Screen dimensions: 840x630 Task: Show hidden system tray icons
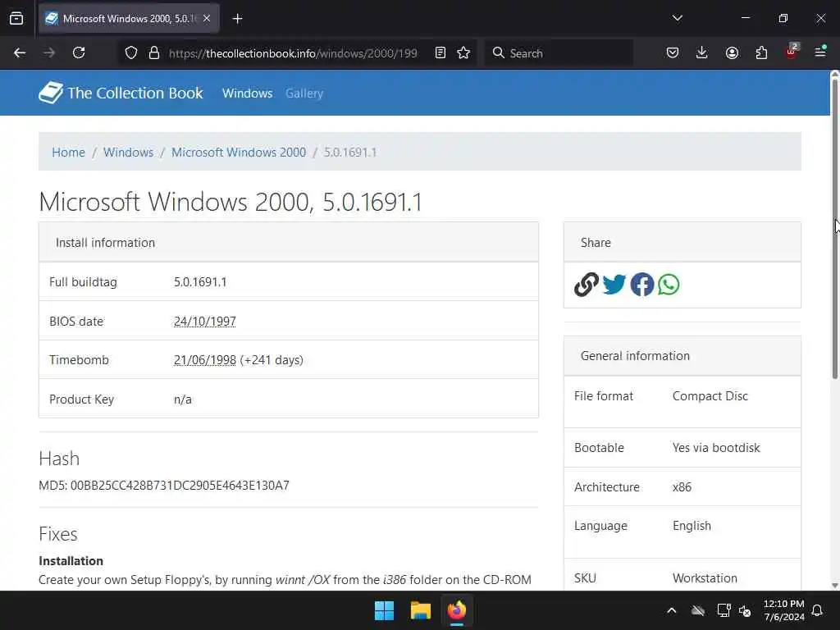coord(671,610)
